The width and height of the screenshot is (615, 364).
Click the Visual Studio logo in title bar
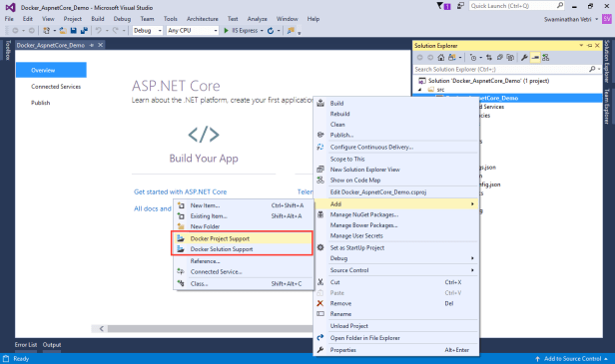click(x=10, y=7)
